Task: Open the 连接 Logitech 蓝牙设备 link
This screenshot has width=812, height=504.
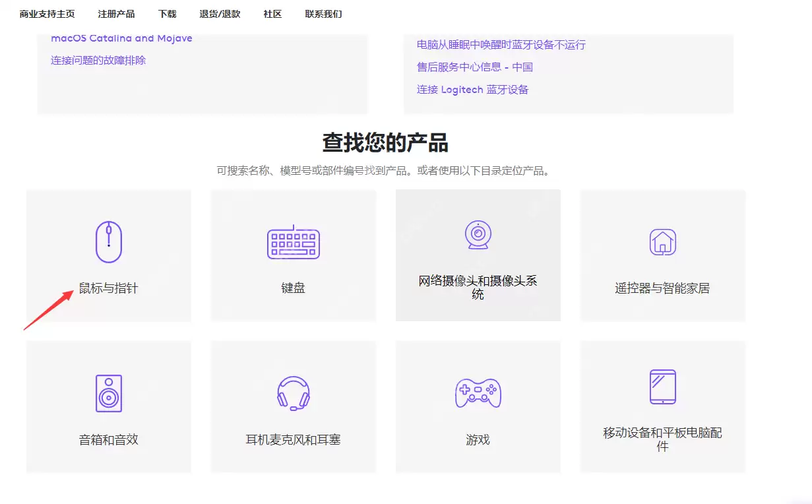Action: pos(472,89)
